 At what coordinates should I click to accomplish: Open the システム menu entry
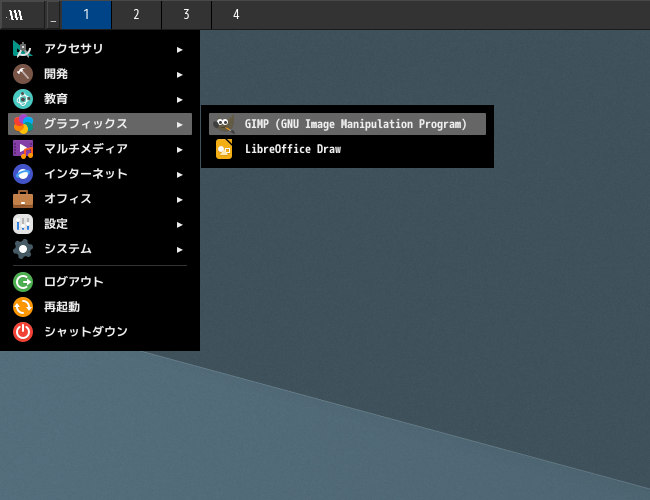point(100,249)
